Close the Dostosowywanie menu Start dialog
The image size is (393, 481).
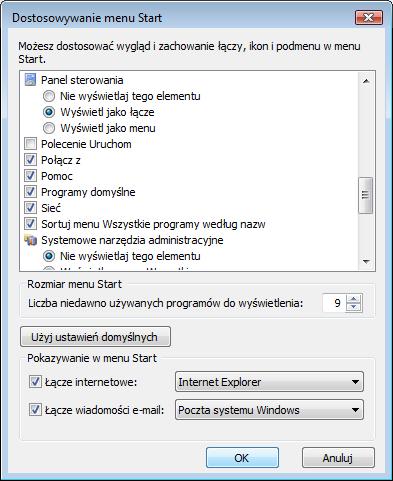[x=368, y=18]
